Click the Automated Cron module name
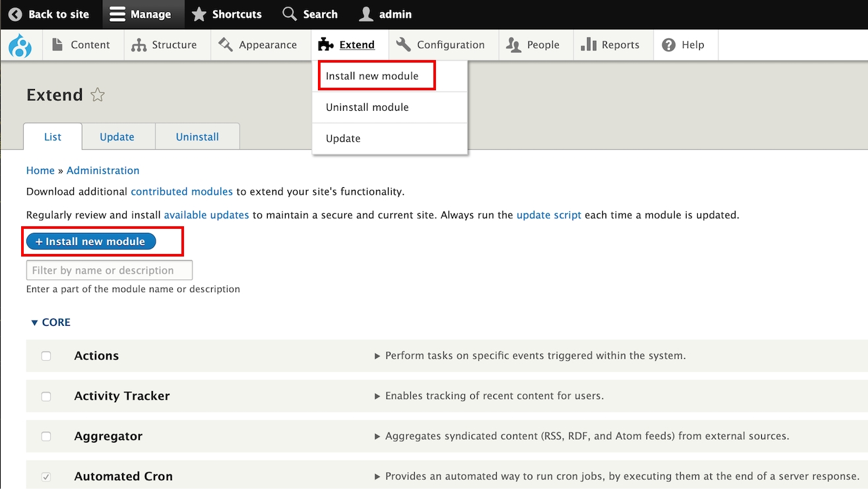 (x=123, y=476)
